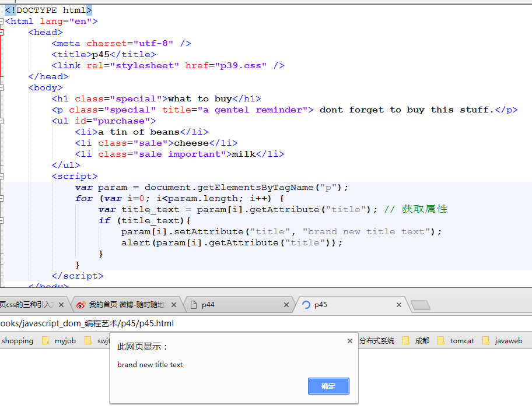Viewport: 532px width, 412px height.
Task: Click the folder icon beside myjob bookmark
Action: 45,340
